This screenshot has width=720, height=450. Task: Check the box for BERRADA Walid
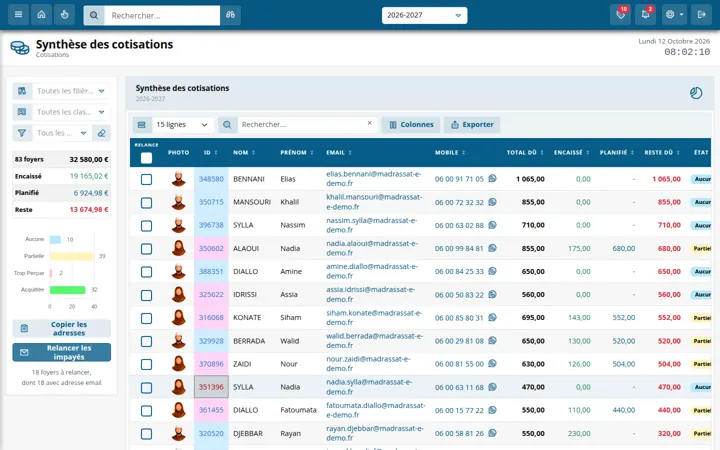pos(146,342)
